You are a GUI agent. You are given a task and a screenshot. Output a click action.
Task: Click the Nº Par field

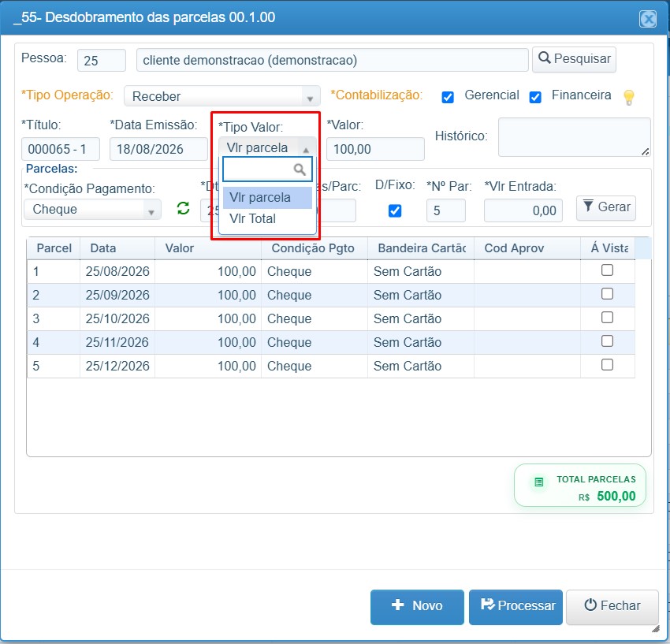click(x=445, y=210)
